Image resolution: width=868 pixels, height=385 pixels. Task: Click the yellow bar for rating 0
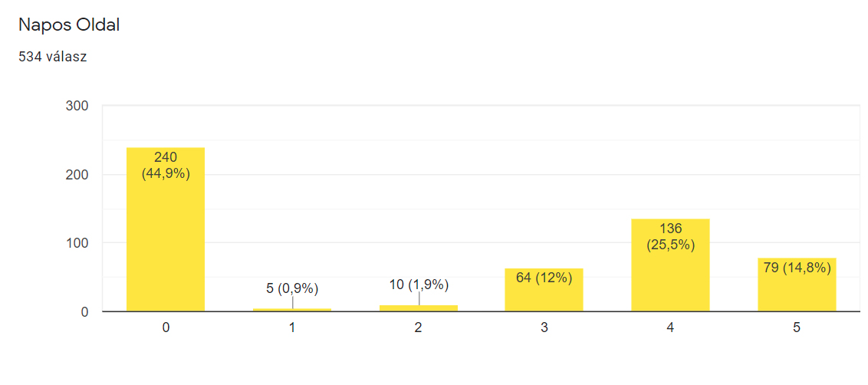(x=166, y=229)
